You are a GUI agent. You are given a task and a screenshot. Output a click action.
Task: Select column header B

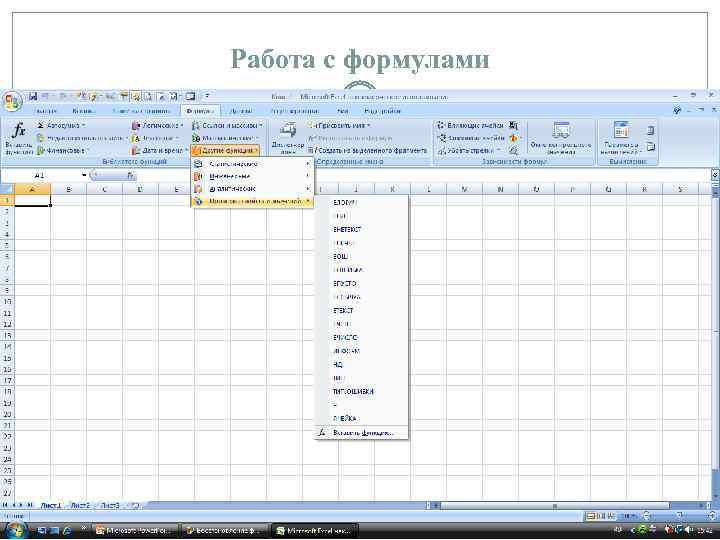pyautogui.click(x=68, y=189)
